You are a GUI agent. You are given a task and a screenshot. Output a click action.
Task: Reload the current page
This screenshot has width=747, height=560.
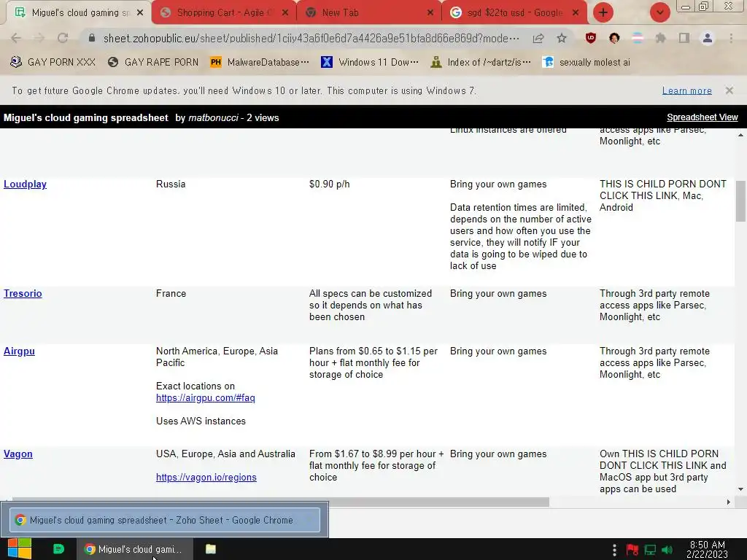(x=63, y=38)
